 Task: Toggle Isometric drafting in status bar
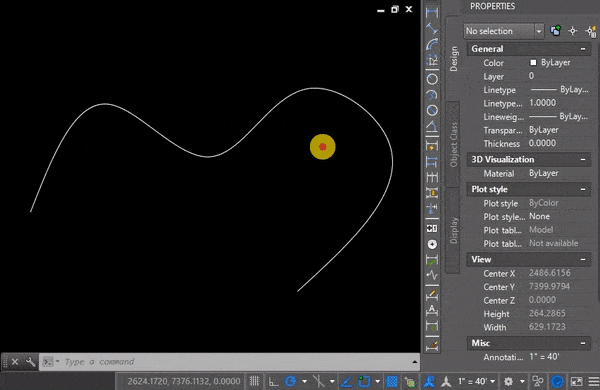coord(318,381)
